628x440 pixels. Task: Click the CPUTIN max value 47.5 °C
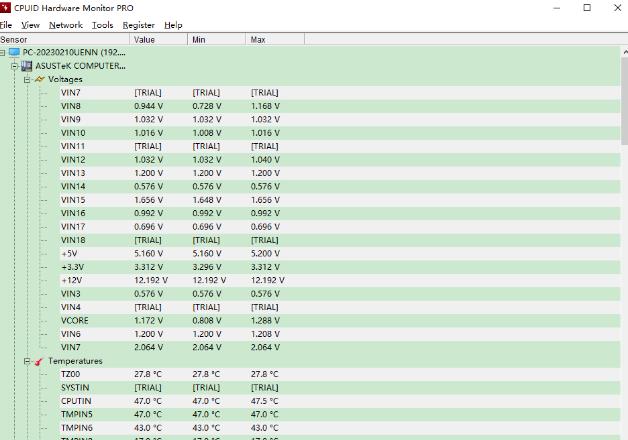pyautogui.click(x=264, y=401)
